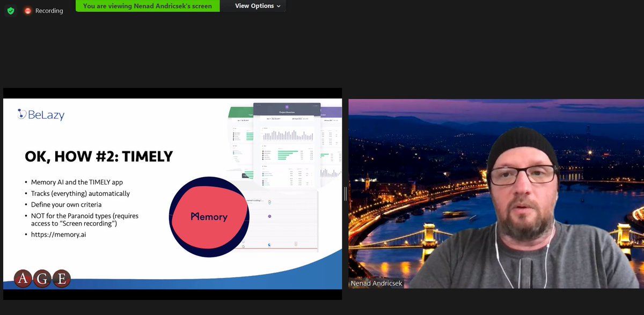The image size is (644, 315).
Task: Open the View Options dropdown
Action: [257, 6]
